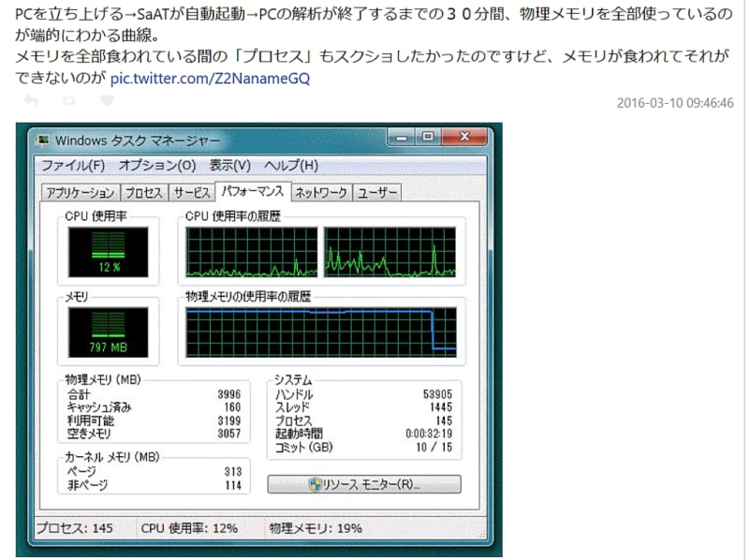Open the ヘルプ(H) menu
This screenshot has height=560, width=749.
tap(291, 166)
